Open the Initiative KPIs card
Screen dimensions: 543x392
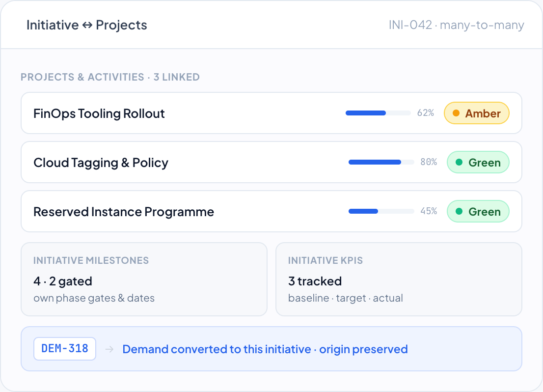(x=399, y=280)
